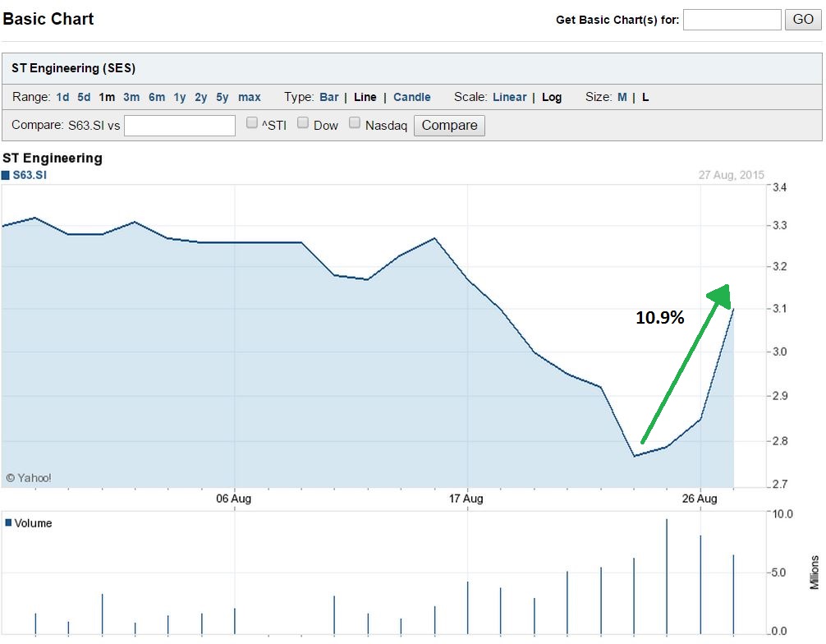Click the ST Engineering (SES) header text
Screen dimensions: 826x644
tap(73, 68)
